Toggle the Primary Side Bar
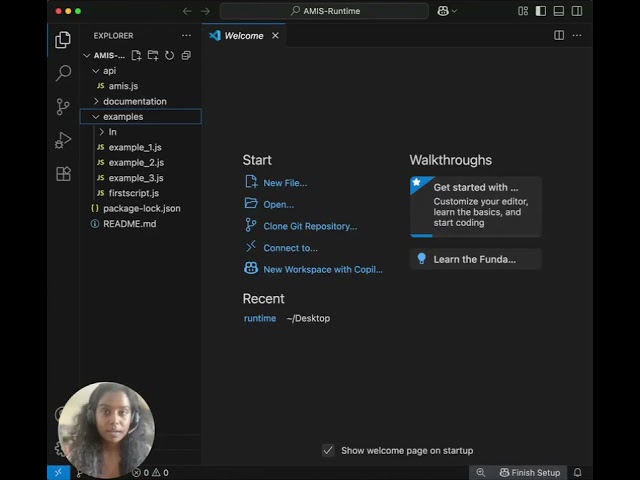This screenshot has height=480, width=640. (541, 11)
